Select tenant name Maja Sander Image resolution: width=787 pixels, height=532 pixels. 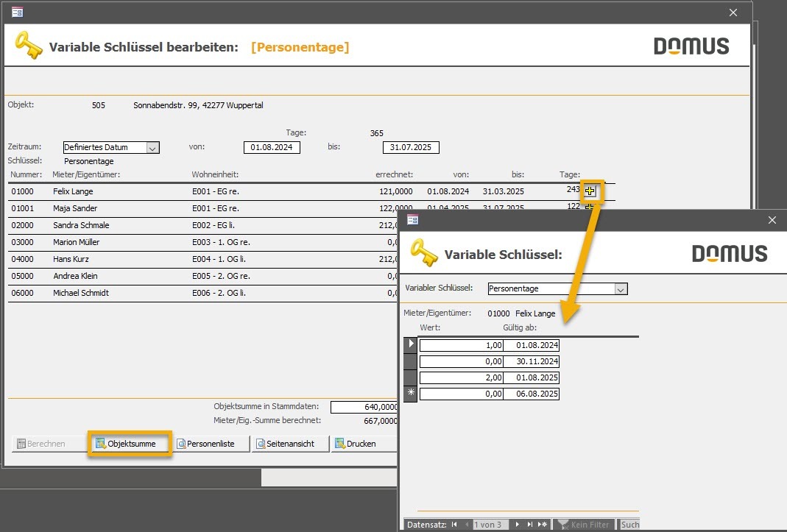point(75,208)
